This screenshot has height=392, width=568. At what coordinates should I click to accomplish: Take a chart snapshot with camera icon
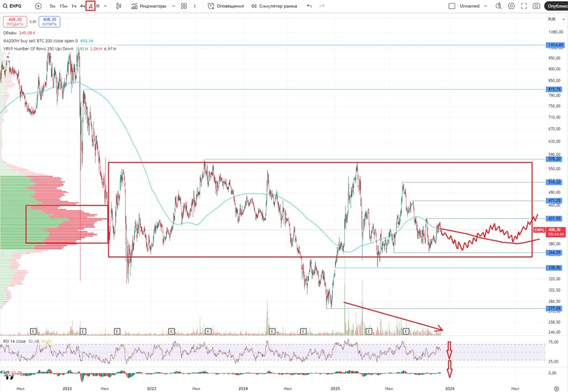[537, 6]
